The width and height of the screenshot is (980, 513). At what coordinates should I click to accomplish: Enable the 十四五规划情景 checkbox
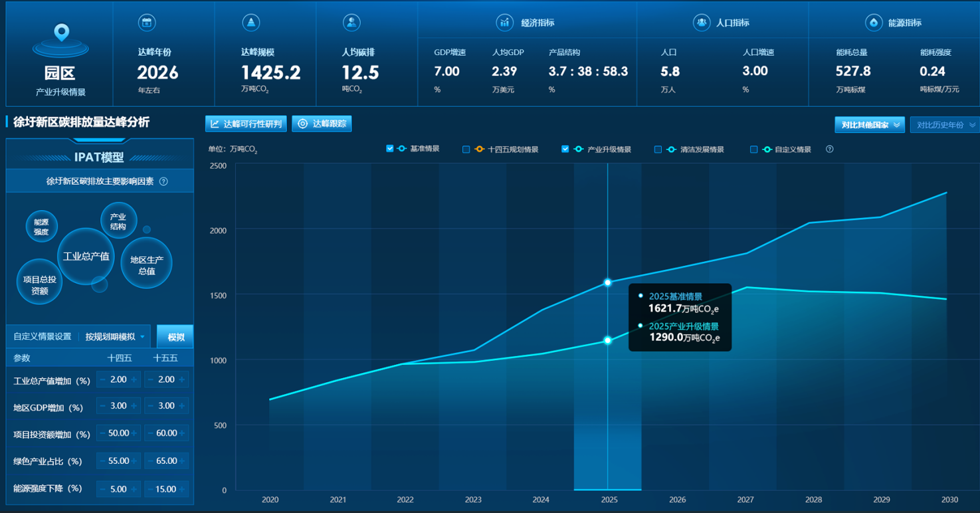click(466, 150)
